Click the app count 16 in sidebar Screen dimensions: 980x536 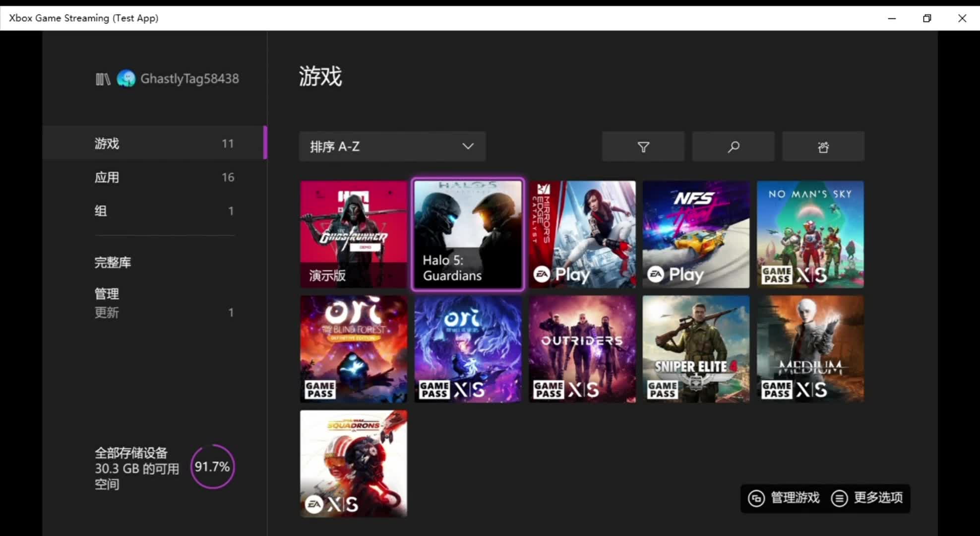pos(228,177)
